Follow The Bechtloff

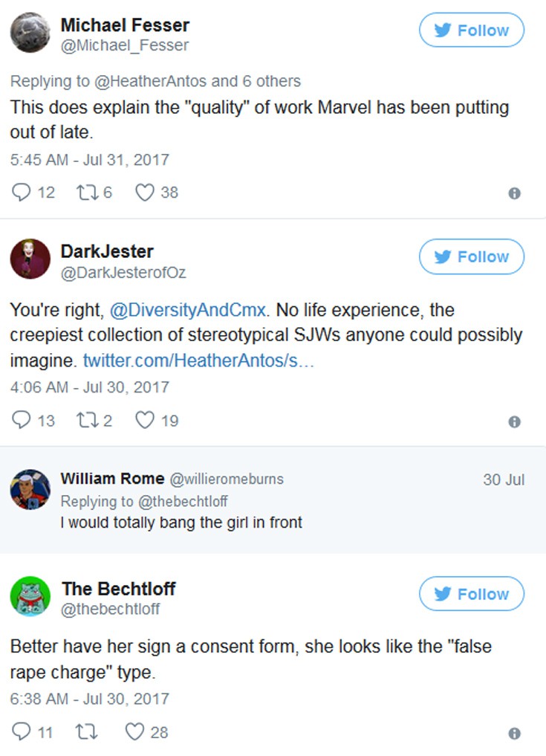(472, 595)
